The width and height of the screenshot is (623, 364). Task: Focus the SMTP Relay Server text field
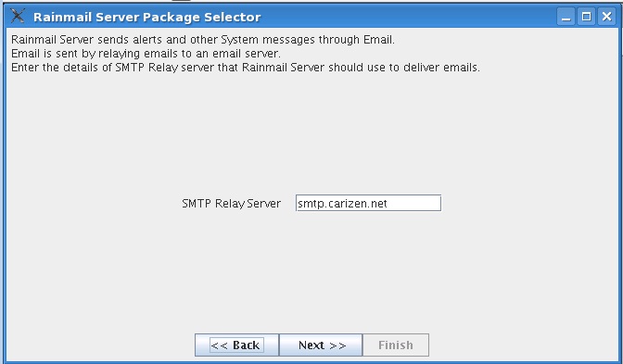[x=368, y=203]
